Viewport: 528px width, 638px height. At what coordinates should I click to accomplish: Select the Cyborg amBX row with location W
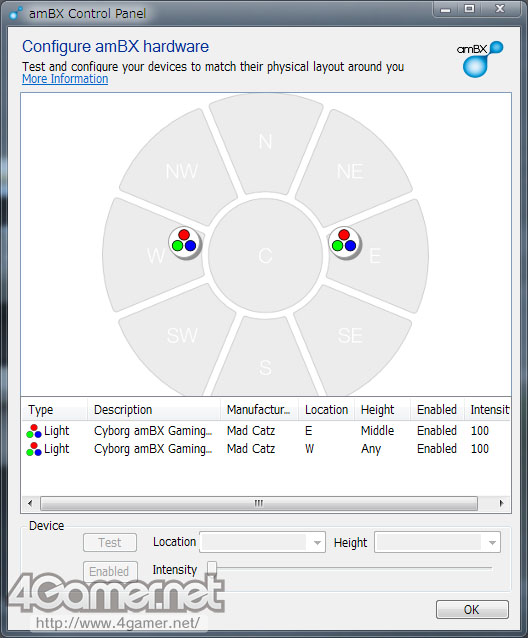pyautogui.click(x=266, y=449)
